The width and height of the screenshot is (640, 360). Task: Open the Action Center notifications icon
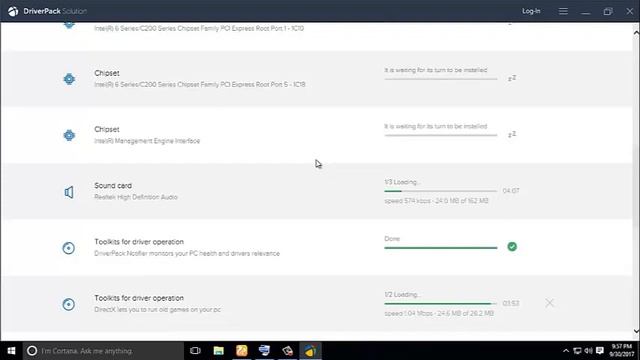click(600, 351)
